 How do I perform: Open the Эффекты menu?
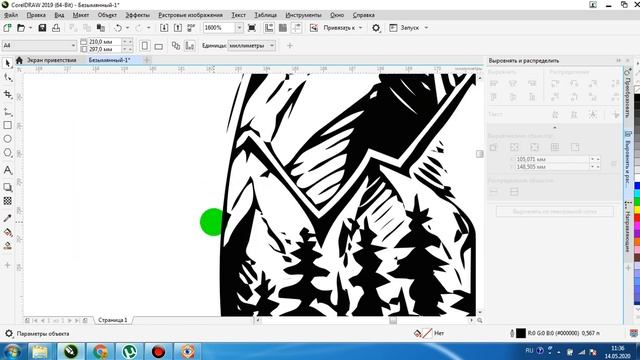tap(137, 15)
